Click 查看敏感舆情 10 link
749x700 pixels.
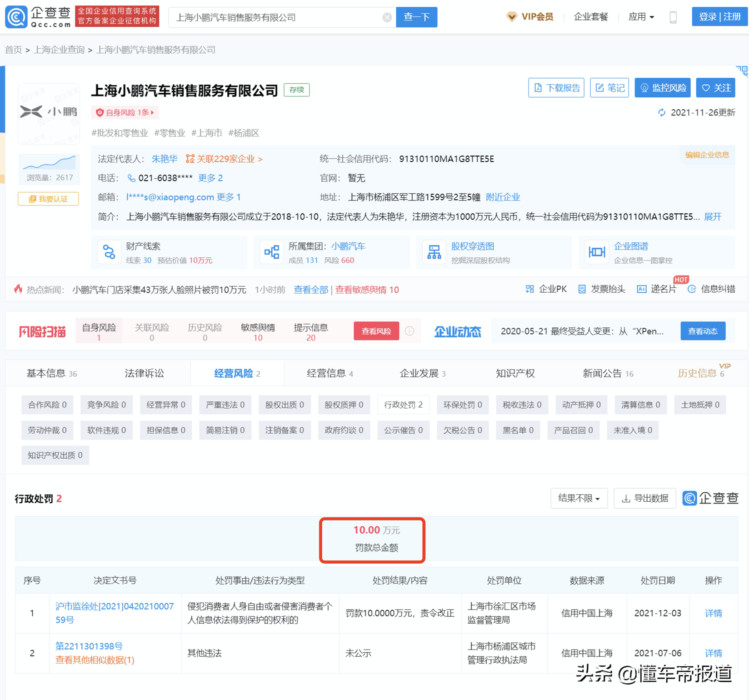[x=367, y=290]
